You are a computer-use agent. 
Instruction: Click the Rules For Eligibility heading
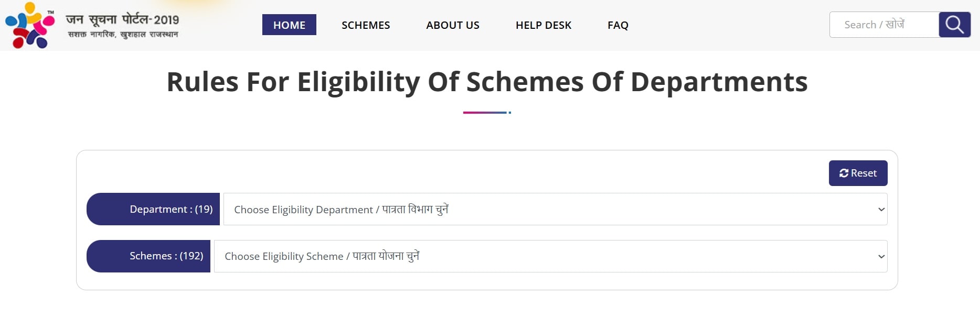[487, 82]
